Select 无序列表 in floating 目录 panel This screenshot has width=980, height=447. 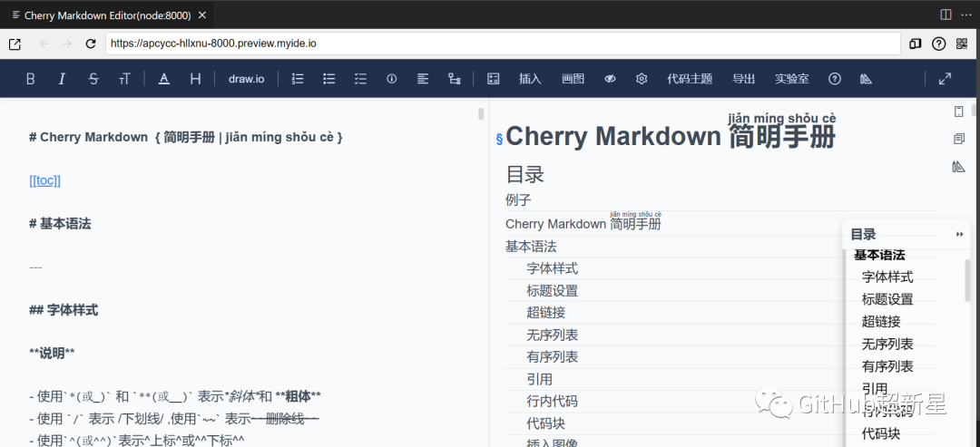(x=887, y=344)
